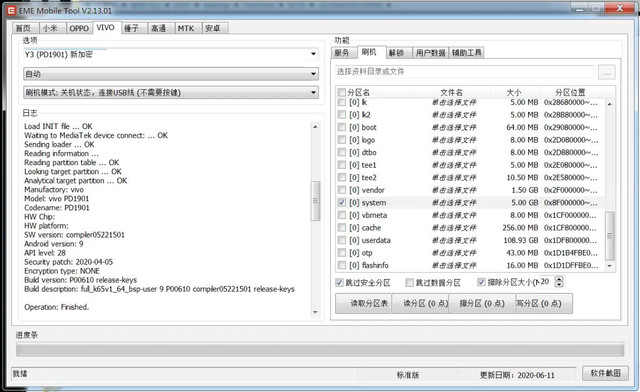Click the 大小 column header

(x=514, y=93)
